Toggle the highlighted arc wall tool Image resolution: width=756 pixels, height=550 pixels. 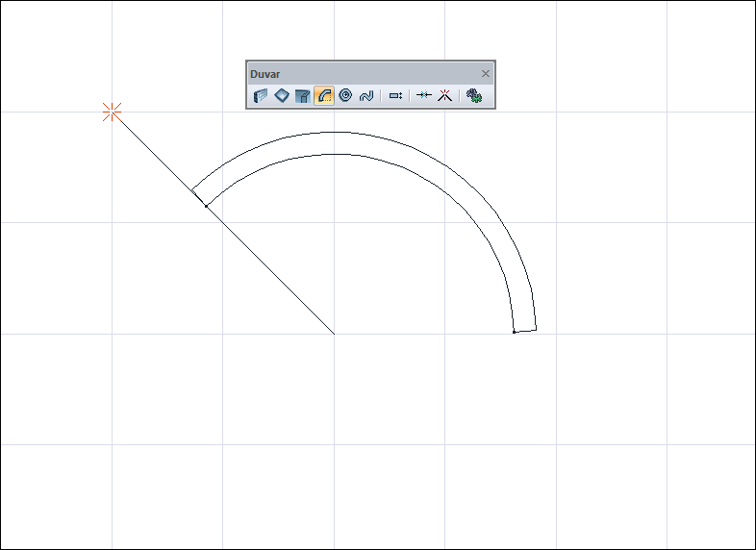324,96
